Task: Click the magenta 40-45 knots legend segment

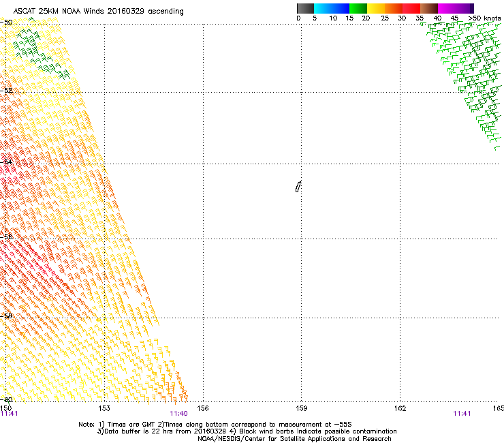Action: click(447, 8)
